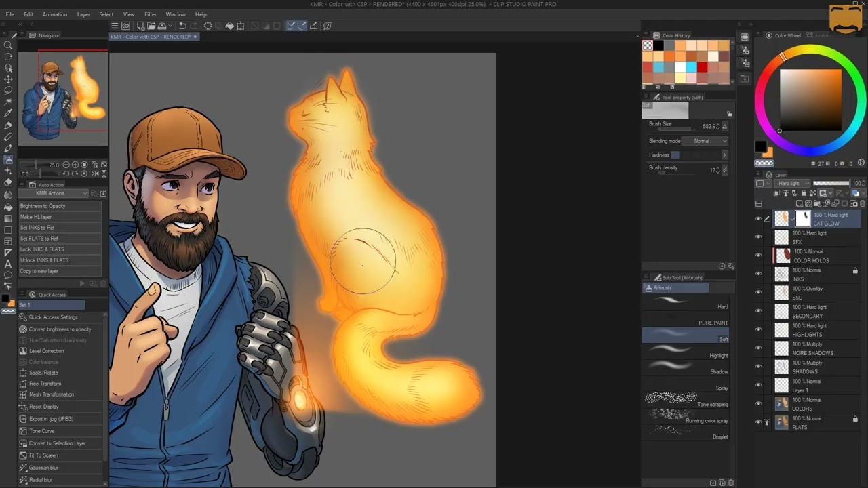Click the Fill bucket command icon

pos(230,26)
